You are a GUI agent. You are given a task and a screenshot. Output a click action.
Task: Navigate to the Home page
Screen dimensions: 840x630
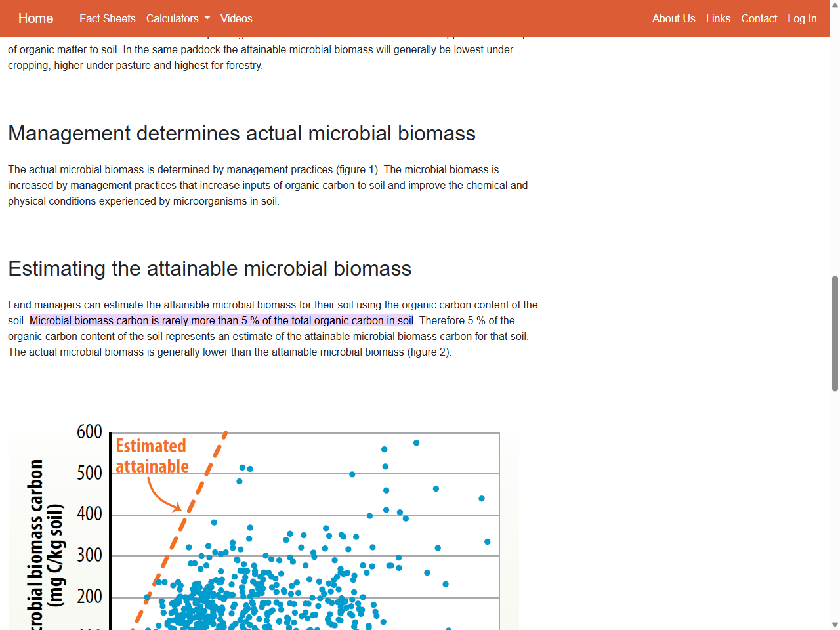35,18
